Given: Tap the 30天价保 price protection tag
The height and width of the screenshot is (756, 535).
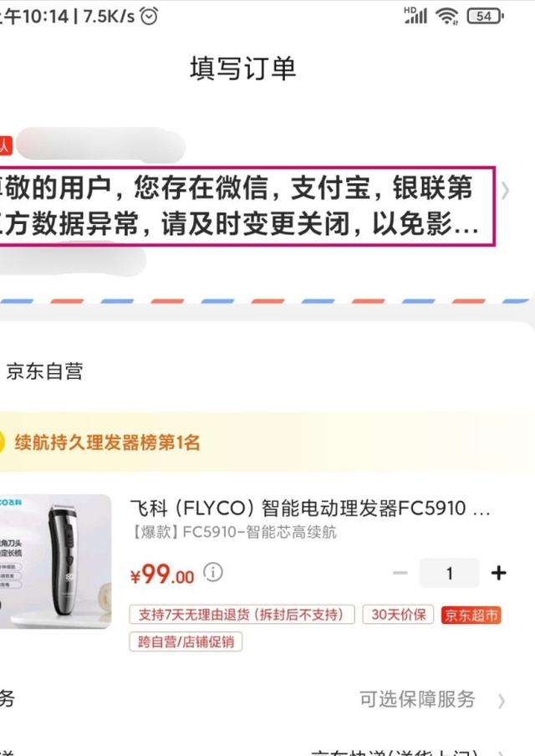Looking at the screenshot, I should pyautogui.click(x=398, y=614).
